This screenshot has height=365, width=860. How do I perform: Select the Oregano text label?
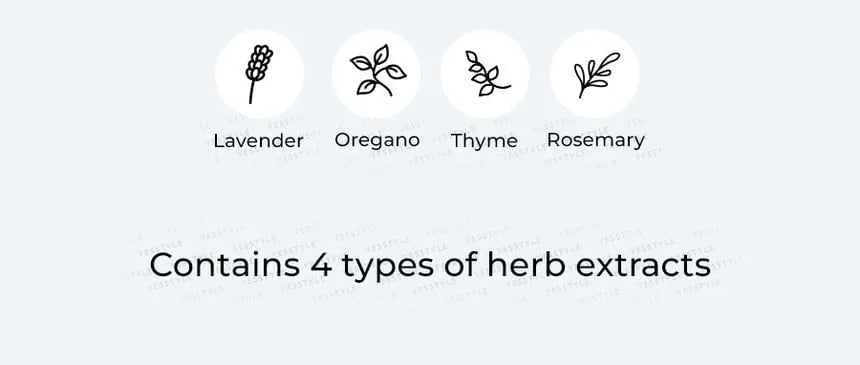coord(377,140)
